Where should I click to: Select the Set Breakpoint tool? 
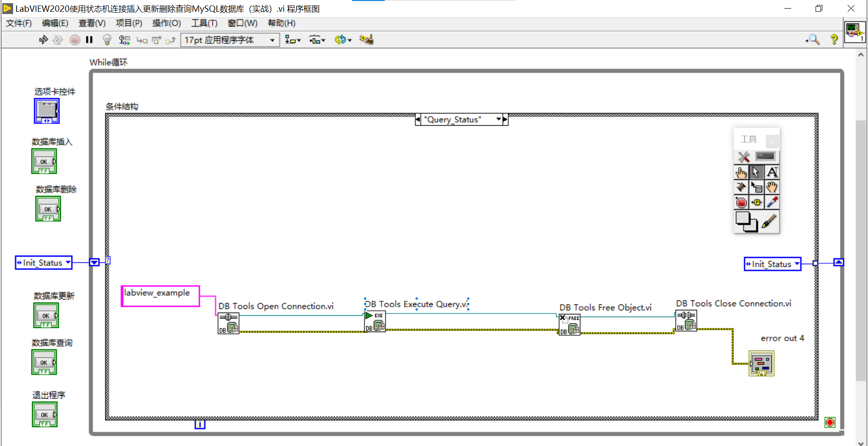(x=741, y=202)
